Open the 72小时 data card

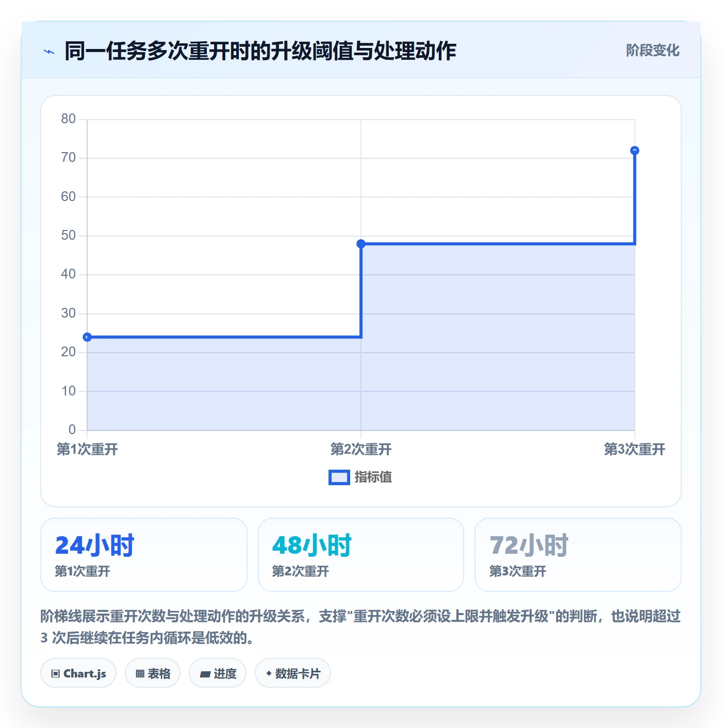pos(578,555)
